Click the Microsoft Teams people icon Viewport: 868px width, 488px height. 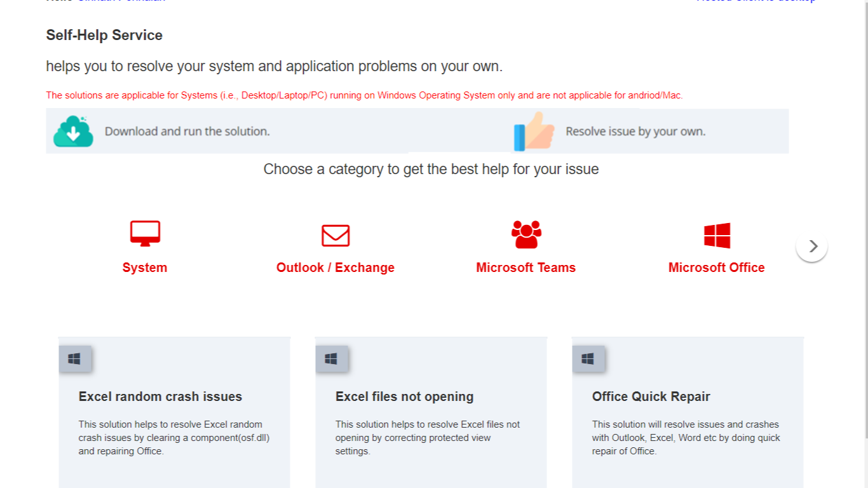coord(526,234)
